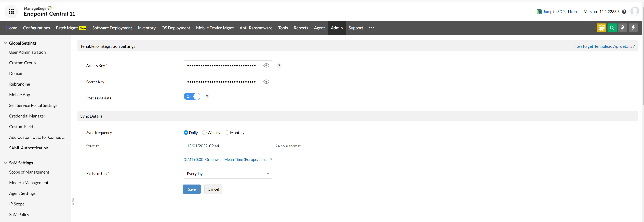Show Access Key with eye icon

[266, 66]
